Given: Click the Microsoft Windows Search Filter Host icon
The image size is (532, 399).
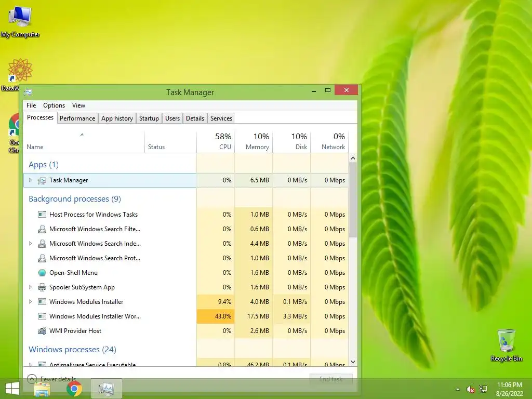Looking at the screenshot, I should pos(42,229).
